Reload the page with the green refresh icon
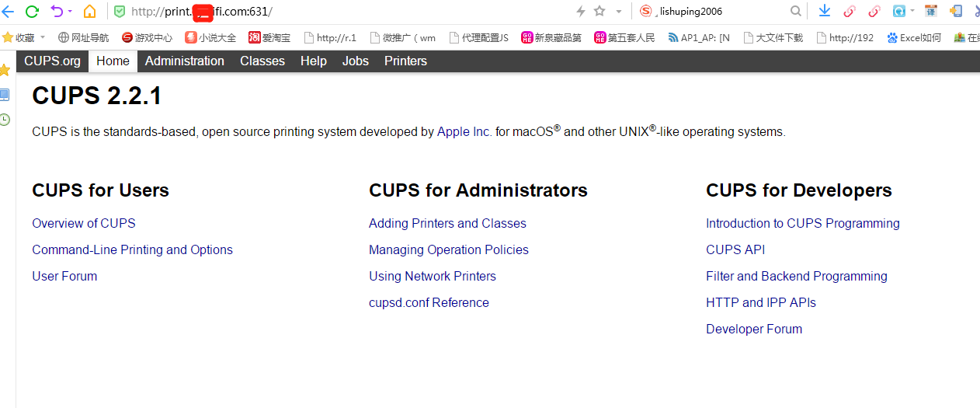 click(x=32, y=11)
